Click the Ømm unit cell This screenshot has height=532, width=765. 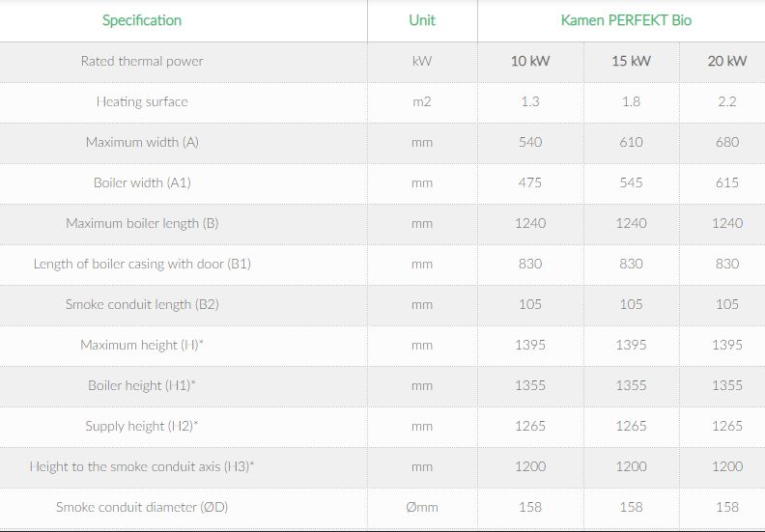[422, 507]
